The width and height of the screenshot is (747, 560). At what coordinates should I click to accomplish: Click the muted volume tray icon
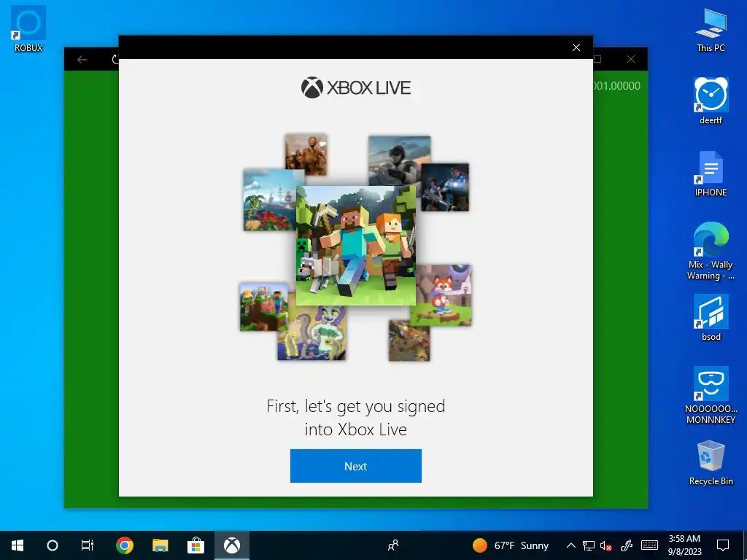click(606, 545)
